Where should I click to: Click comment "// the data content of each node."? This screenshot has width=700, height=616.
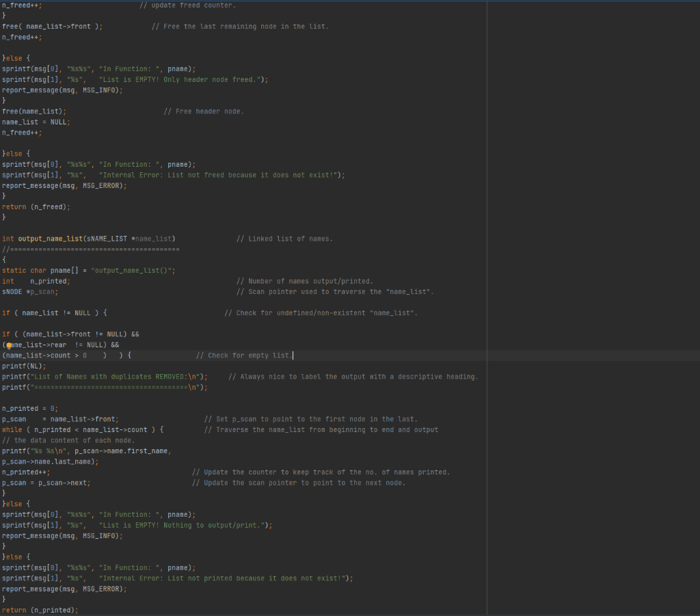(x=68, y=440)
